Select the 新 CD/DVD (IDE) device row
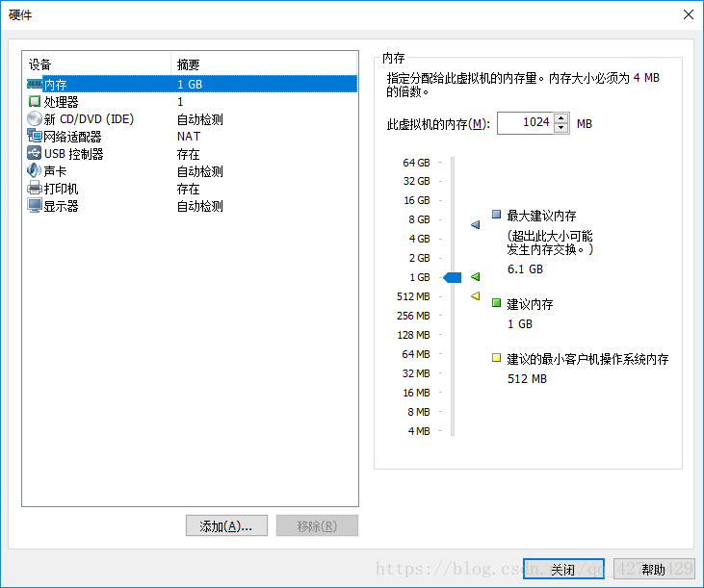This screenshot has height=588, width=704. [x=192, y=119]
